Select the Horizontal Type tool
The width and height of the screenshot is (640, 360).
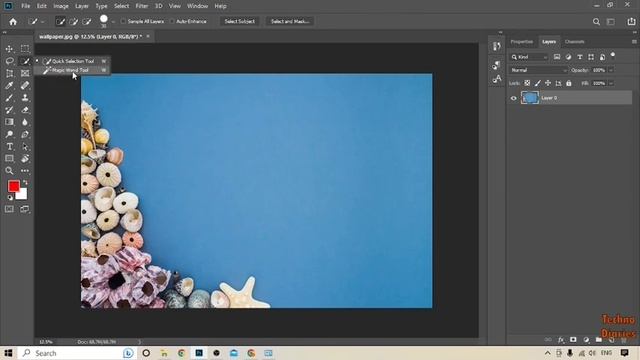point(9,147)
